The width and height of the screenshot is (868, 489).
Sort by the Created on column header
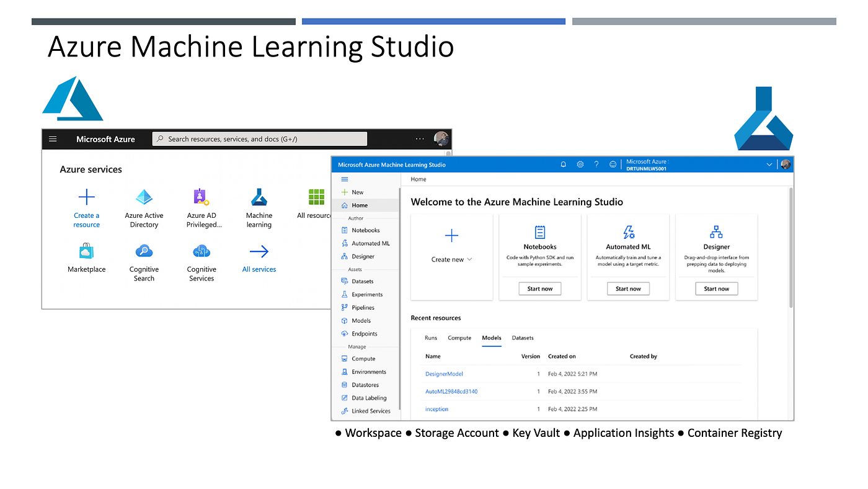click(x=562, y=356)
